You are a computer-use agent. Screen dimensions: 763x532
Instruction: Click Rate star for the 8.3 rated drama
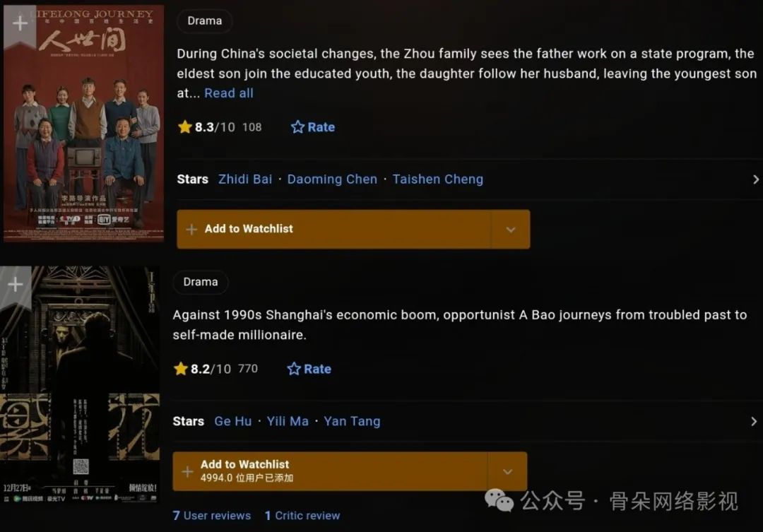tap(297, 127)
